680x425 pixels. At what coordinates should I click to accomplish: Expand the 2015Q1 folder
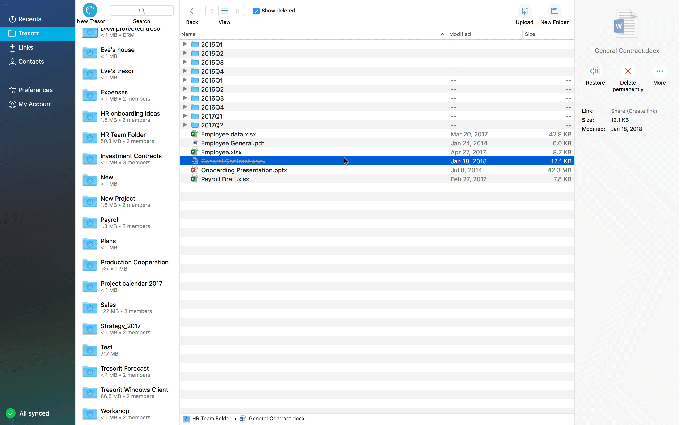tap(185, 44)
